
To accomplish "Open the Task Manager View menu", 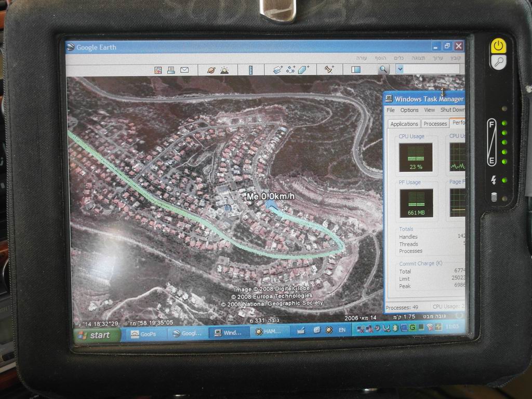I will pos(430,110).
